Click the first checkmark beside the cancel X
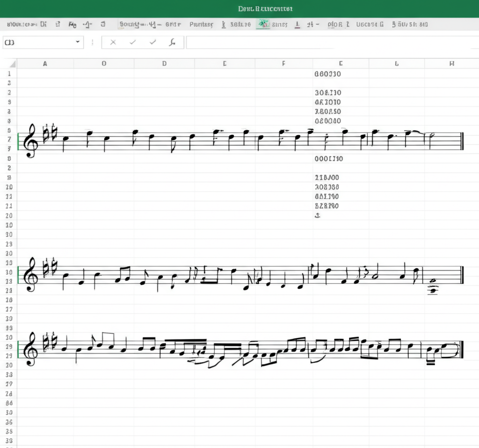 [133, 42]
